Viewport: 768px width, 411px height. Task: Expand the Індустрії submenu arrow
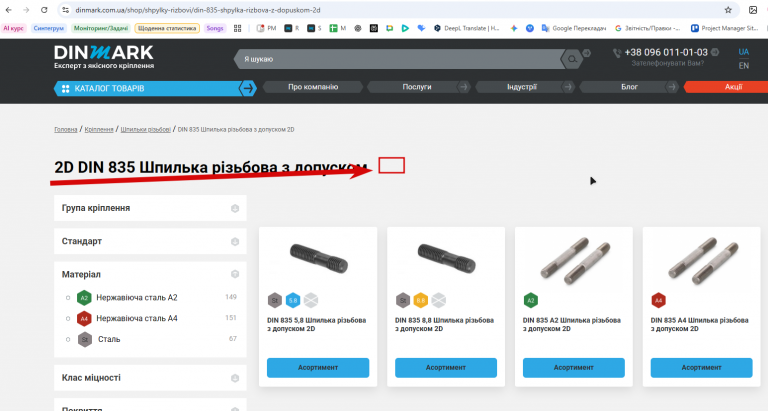(568, 87)
